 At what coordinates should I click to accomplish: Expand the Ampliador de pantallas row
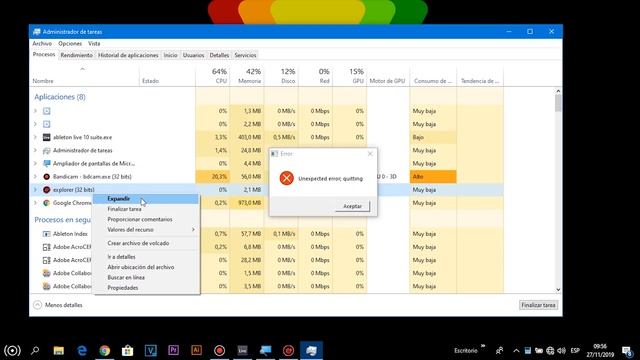tap(36, 164)
